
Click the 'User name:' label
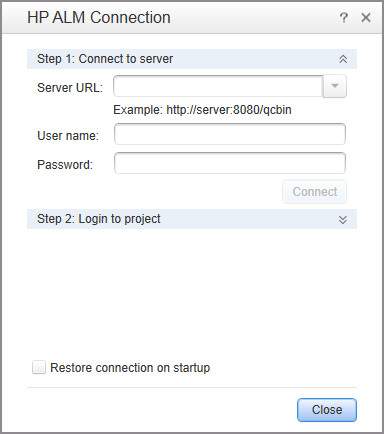[68, 136]
